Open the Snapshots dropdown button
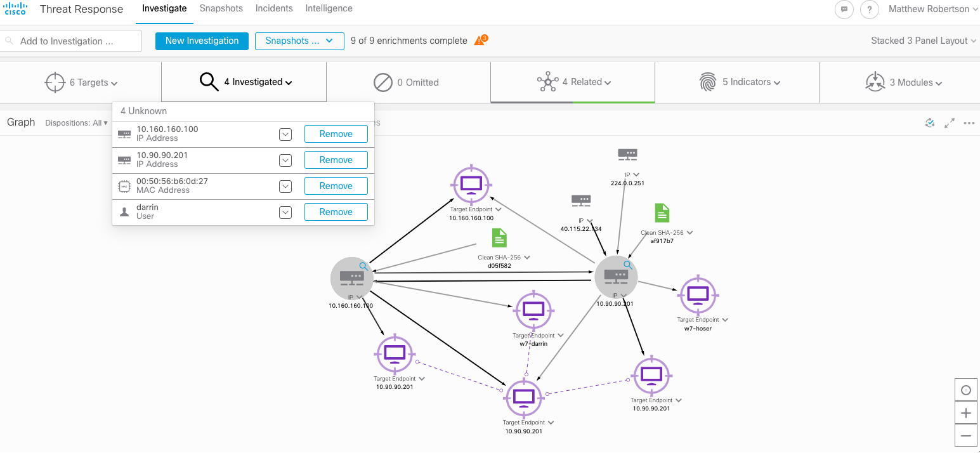980x453 pixels. [x=299, y=41]
